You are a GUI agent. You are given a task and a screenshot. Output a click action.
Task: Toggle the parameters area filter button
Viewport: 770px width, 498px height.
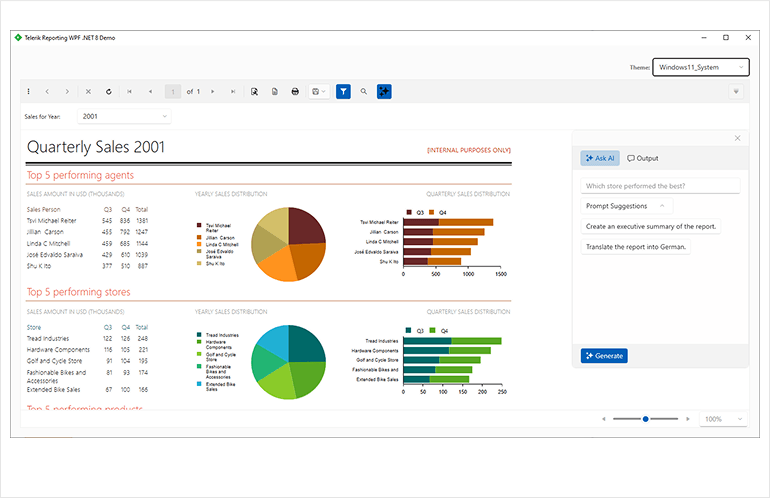coord(343,91)
